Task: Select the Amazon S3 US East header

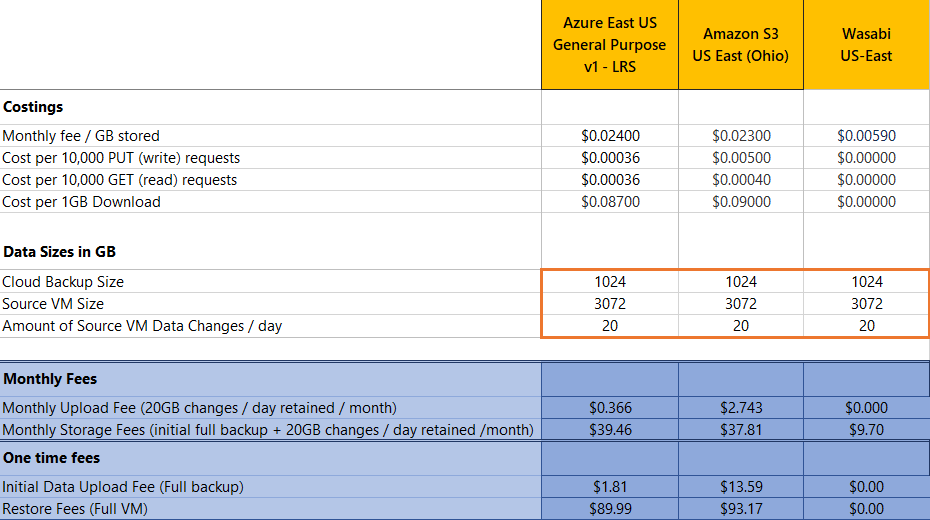Action: pos(741,44)
